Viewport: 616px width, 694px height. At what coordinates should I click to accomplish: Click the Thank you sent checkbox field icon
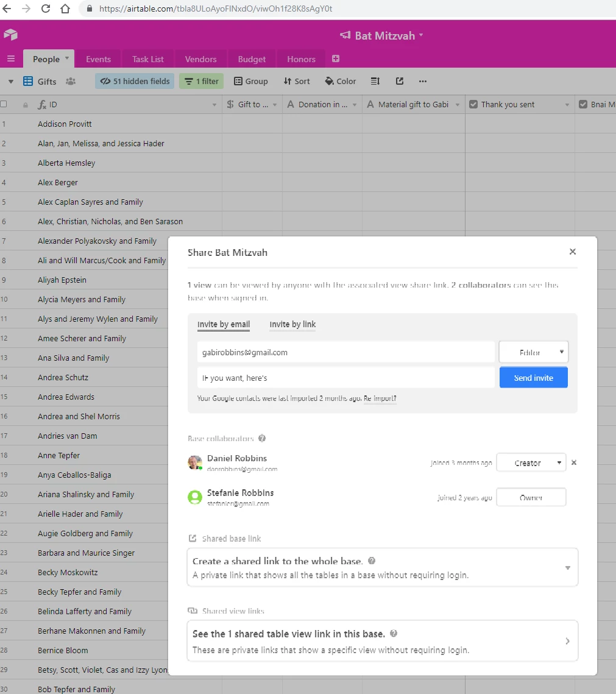(473, 104)
